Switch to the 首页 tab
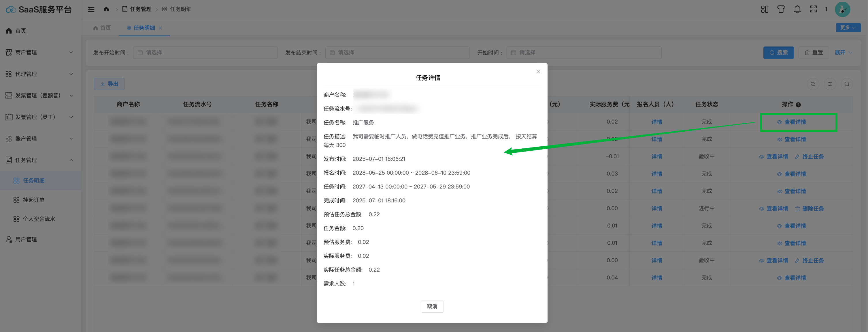 [102, 28]
